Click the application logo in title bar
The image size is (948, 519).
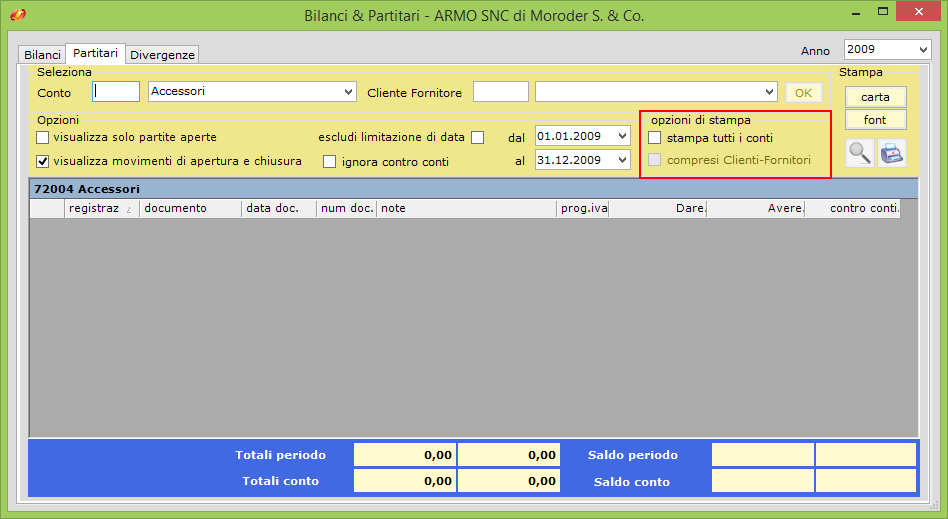pyautogui.click(x=17, y=15)
